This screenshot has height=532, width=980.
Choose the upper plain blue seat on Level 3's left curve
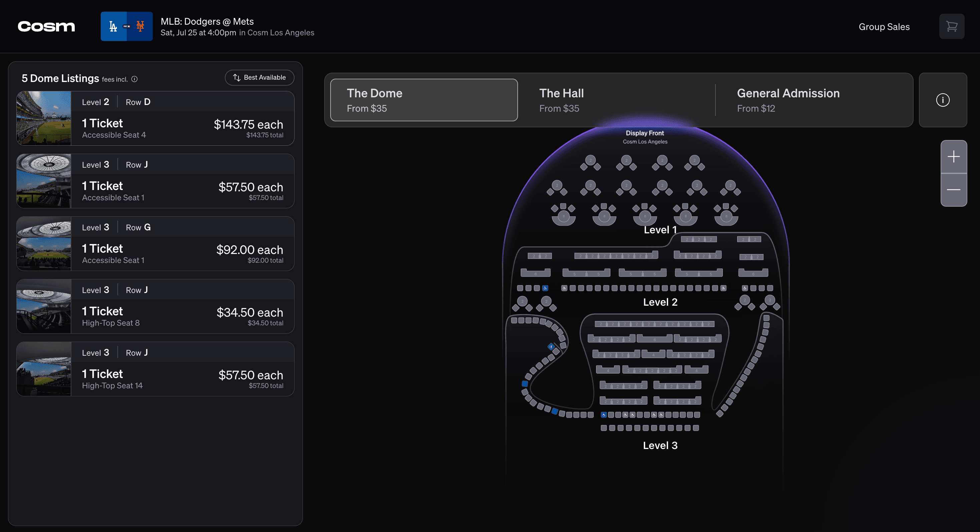[525, 384]
